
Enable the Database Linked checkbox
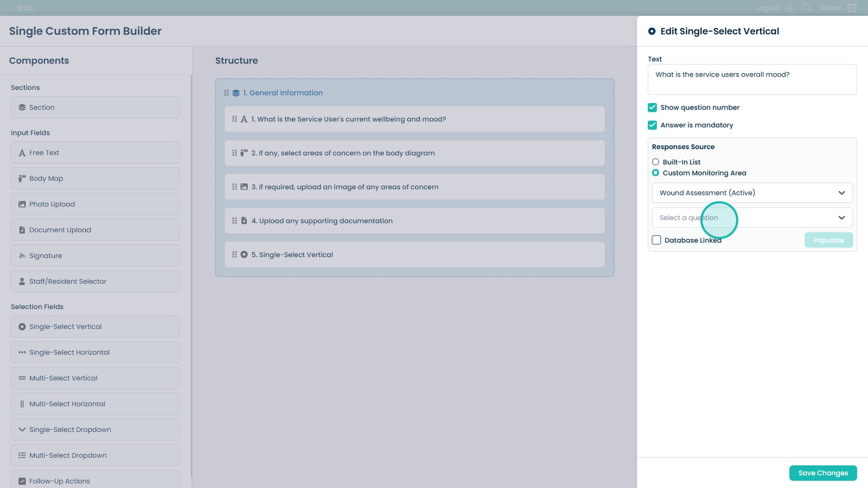pos(656,240)
